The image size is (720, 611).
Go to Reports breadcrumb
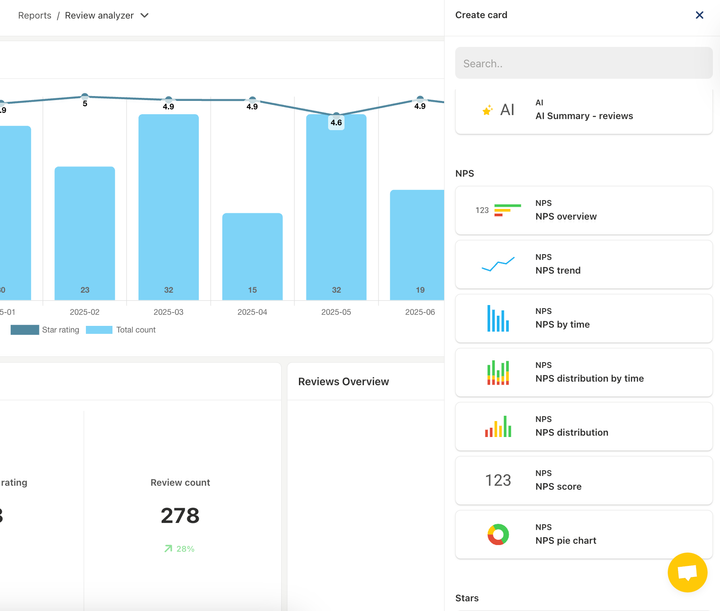35,16
